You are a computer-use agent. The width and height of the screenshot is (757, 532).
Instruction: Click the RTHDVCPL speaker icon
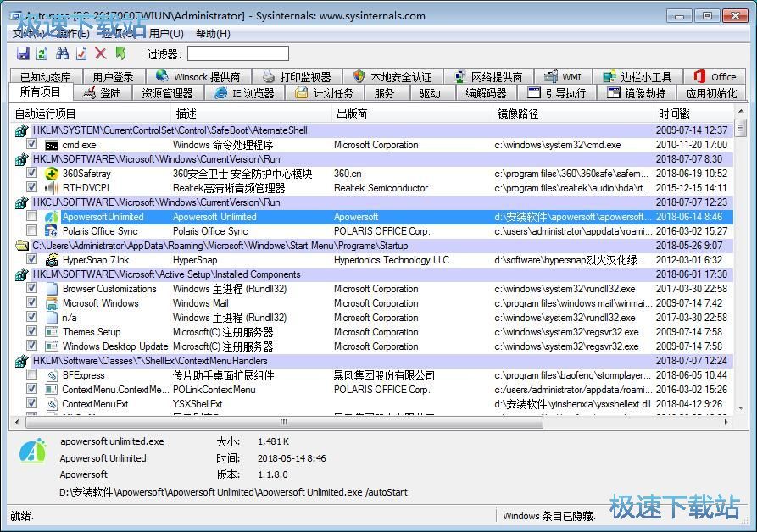coord(52,188)
